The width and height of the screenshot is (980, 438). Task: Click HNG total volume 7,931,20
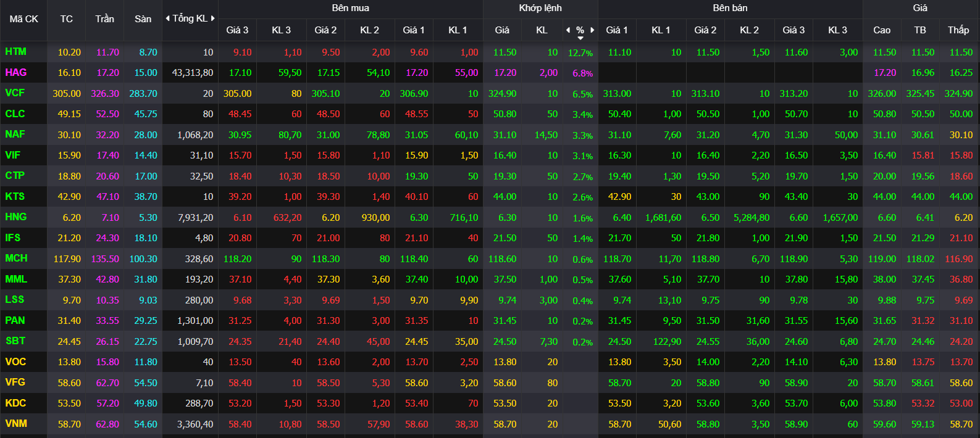195,218
